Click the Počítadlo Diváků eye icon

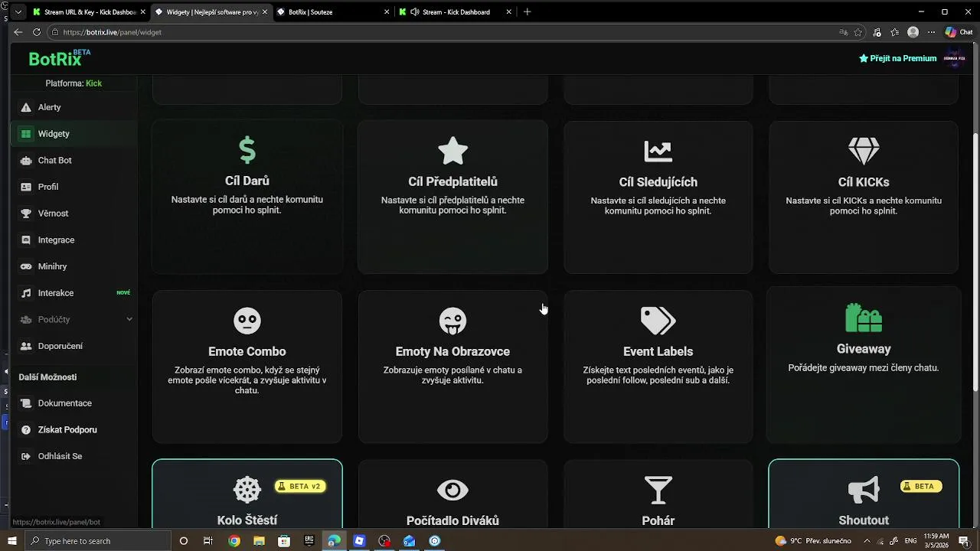pyautogui.click(x=452, y=490)
